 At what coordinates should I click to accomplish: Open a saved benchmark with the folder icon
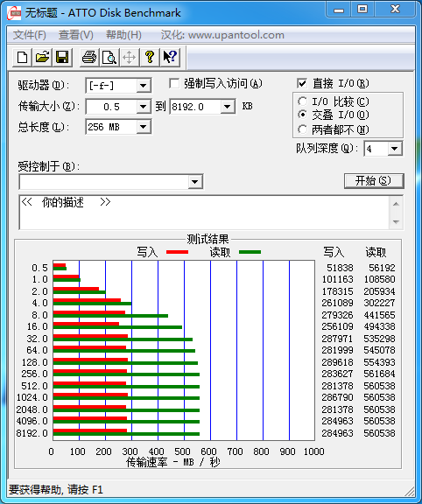click(x=42, y=58)
